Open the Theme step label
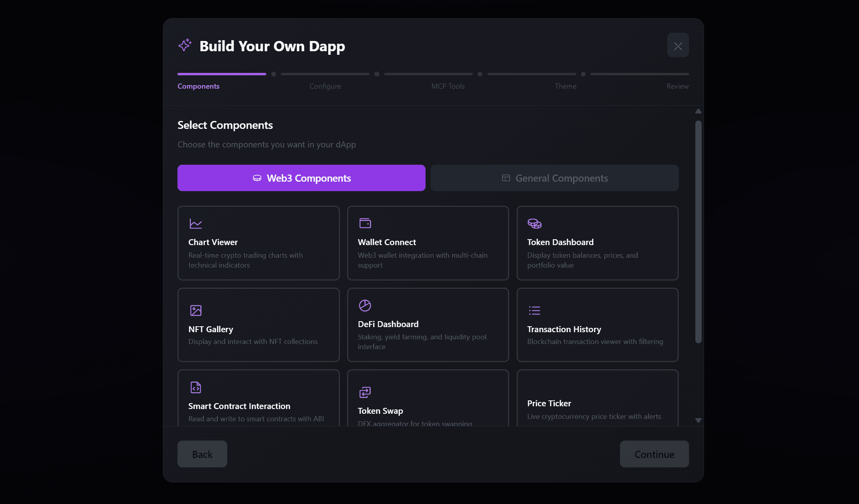Viewport: 859px width, 504px height. 565,86
